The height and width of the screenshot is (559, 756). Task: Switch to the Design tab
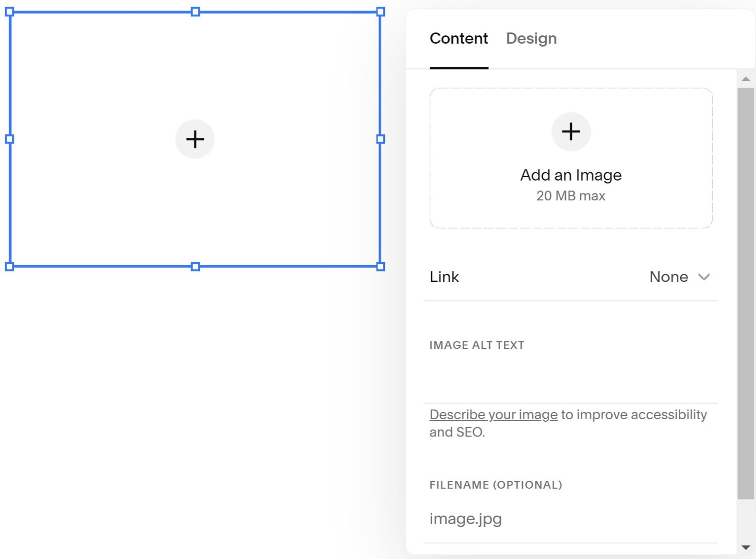pyautogui.click(x=531, y=38)
